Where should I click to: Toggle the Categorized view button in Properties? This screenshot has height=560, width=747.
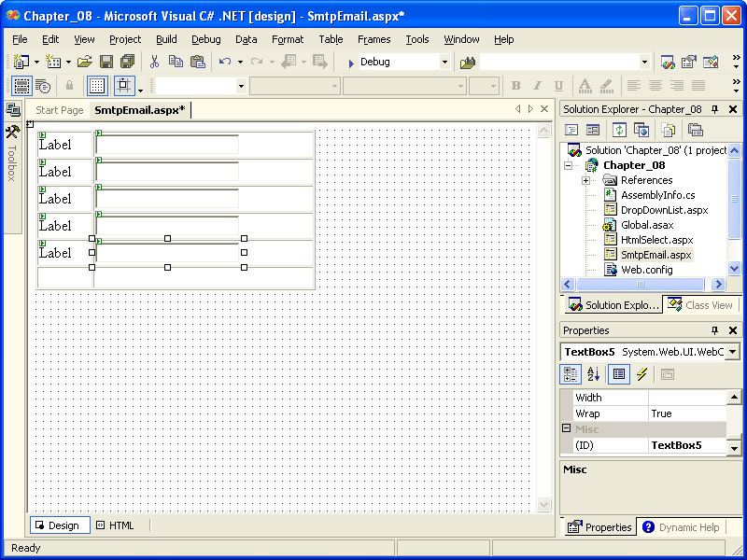click(x=571, y=374)
